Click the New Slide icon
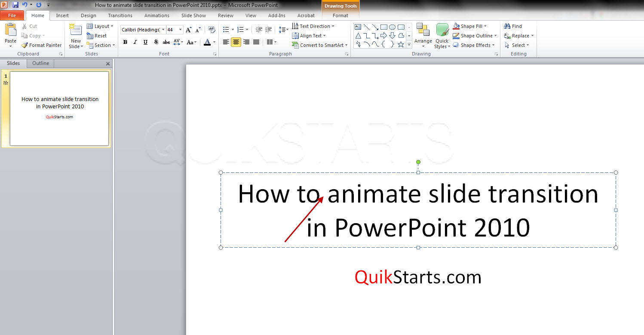The image size is (644, 335). [76, 30]
